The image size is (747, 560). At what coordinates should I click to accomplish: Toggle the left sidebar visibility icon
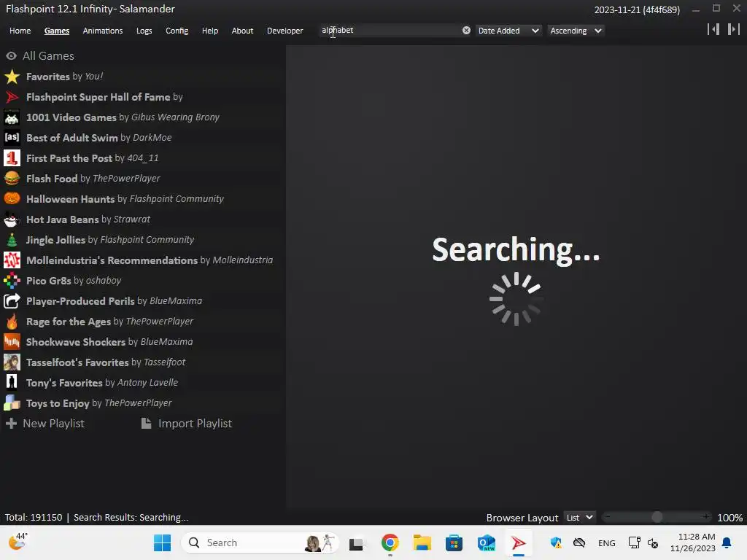[713, 29]
